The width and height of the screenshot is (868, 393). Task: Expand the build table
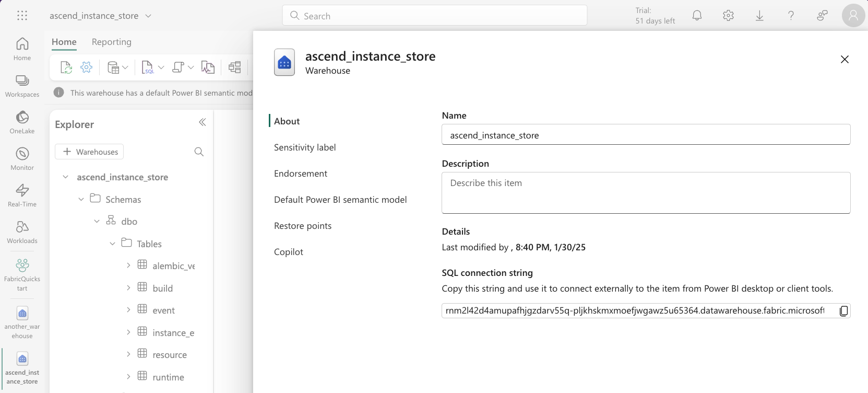(128, 288)
